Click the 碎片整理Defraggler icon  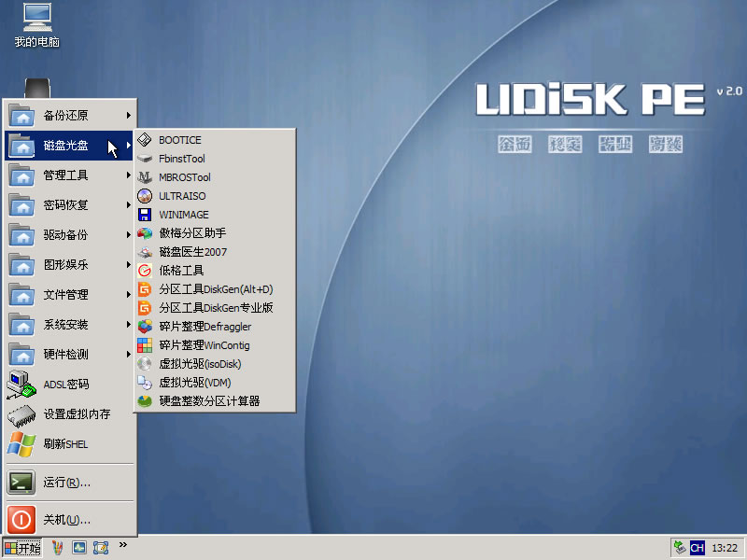145,327
